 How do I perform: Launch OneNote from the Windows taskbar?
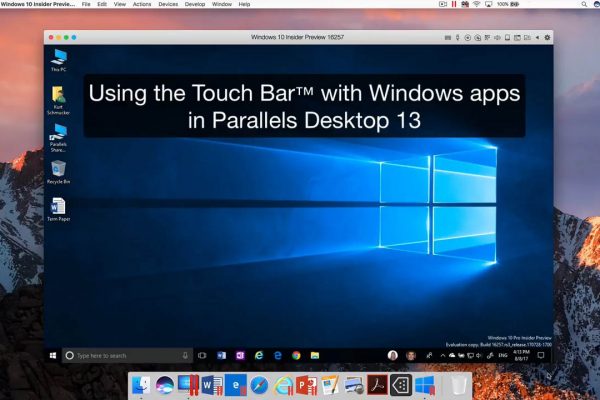coord(240,356)
